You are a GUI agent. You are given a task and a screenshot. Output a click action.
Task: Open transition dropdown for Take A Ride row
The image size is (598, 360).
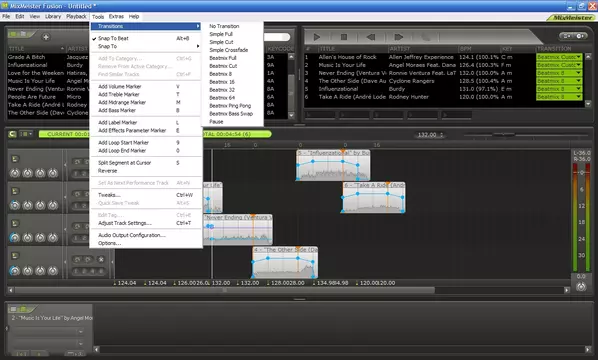[x=579, y=97]
